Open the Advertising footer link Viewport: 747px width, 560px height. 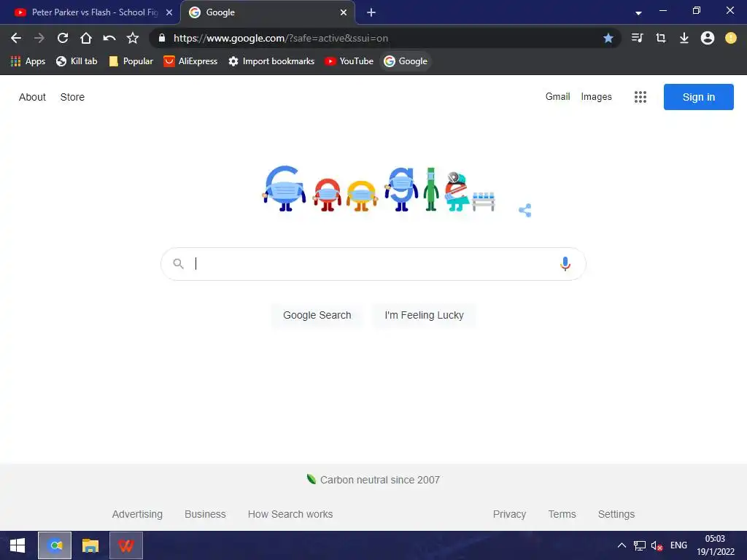tap(137, 514)
